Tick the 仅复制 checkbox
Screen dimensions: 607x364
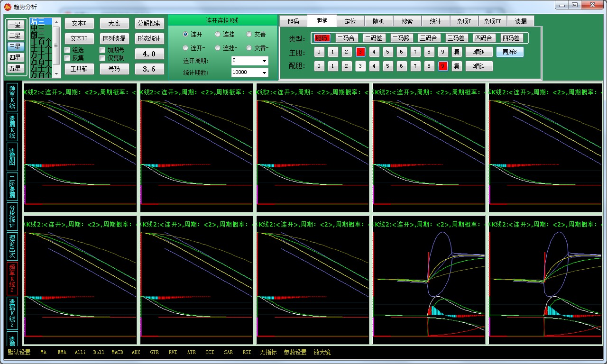pyautogui.click(x=102, y=58)
